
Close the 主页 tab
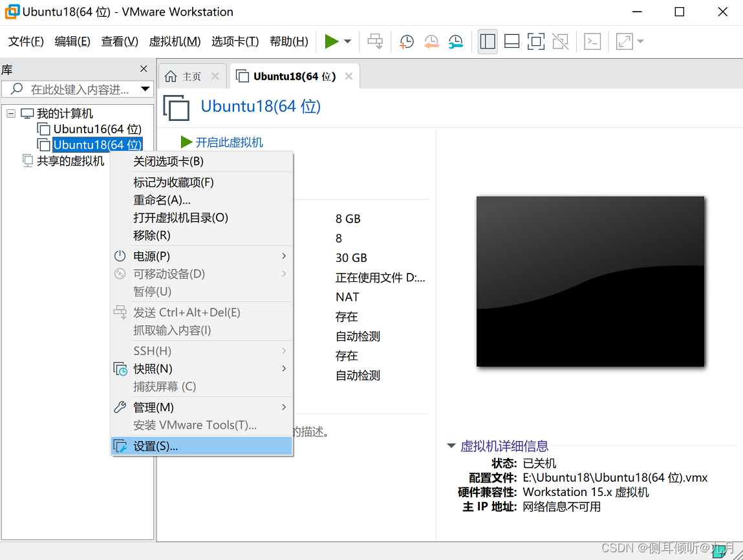[x=215, y=76]
